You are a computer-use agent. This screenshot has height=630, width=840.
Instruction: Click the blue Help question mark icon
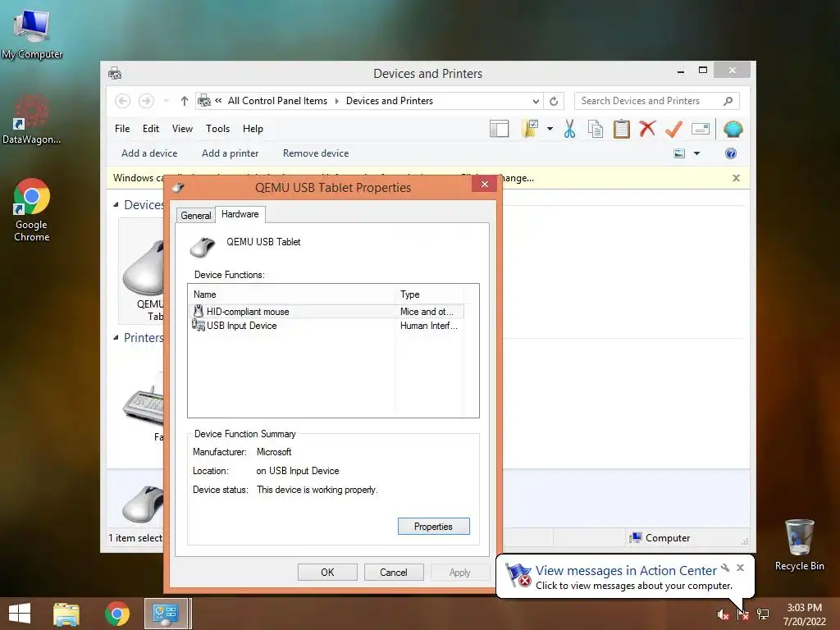point(731,153)
